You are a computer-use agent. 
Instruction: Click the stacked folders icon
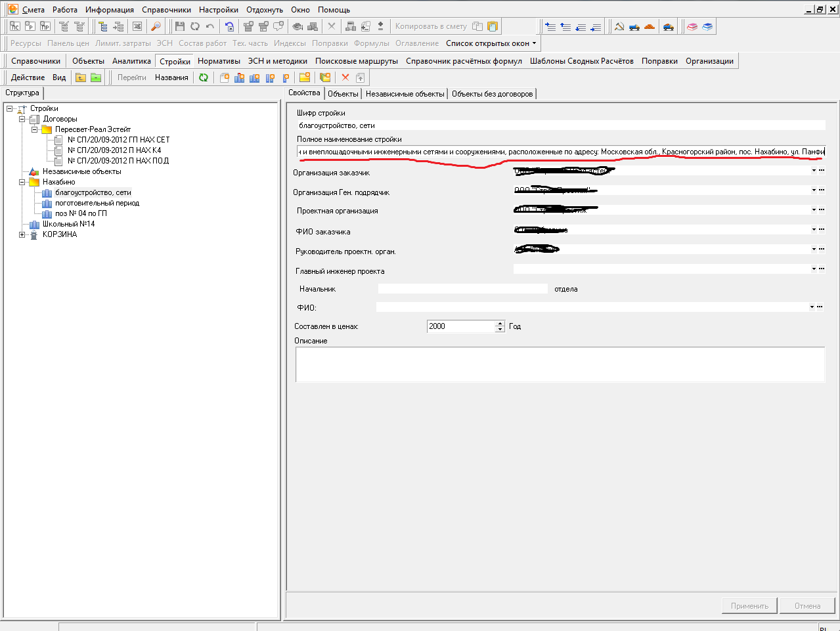click(x=325, y=77)
